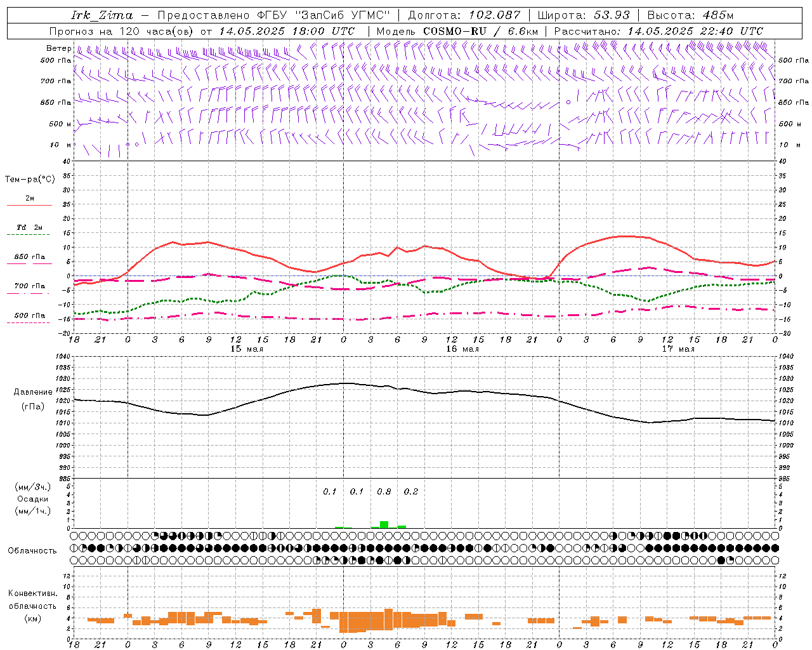The width and height of the screenshot is (812, 650).
Task: Click the 17 мая date label
Action: (678, 349)
